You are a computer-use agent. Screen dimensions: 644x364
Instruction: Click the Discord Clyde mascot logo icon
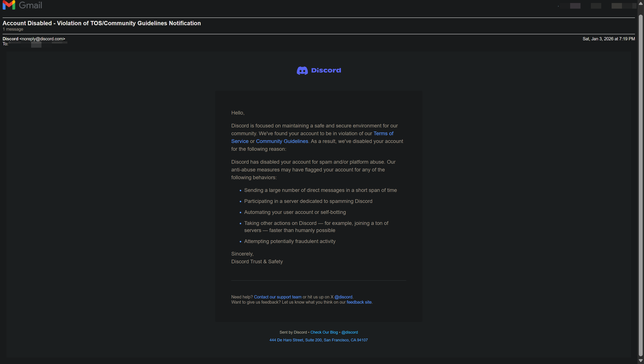[x=302, y=71]
